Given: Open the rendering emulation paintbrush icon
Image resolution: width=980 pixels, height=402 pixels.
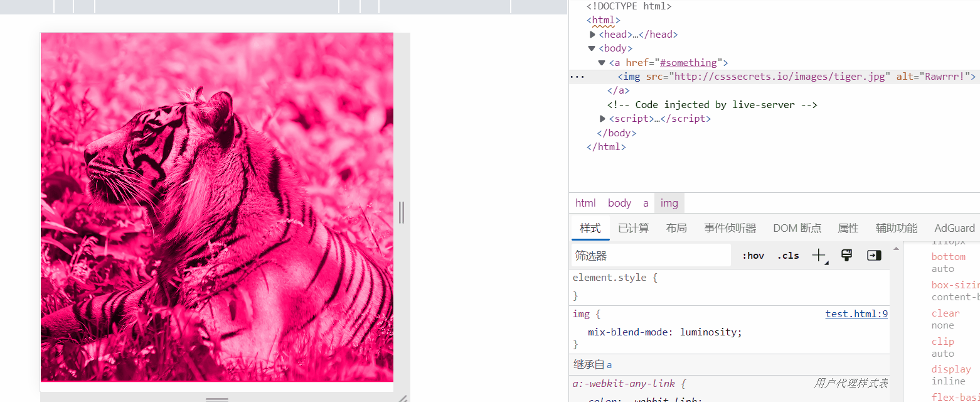Looking at the screenshot, I should tap(846, 255).
